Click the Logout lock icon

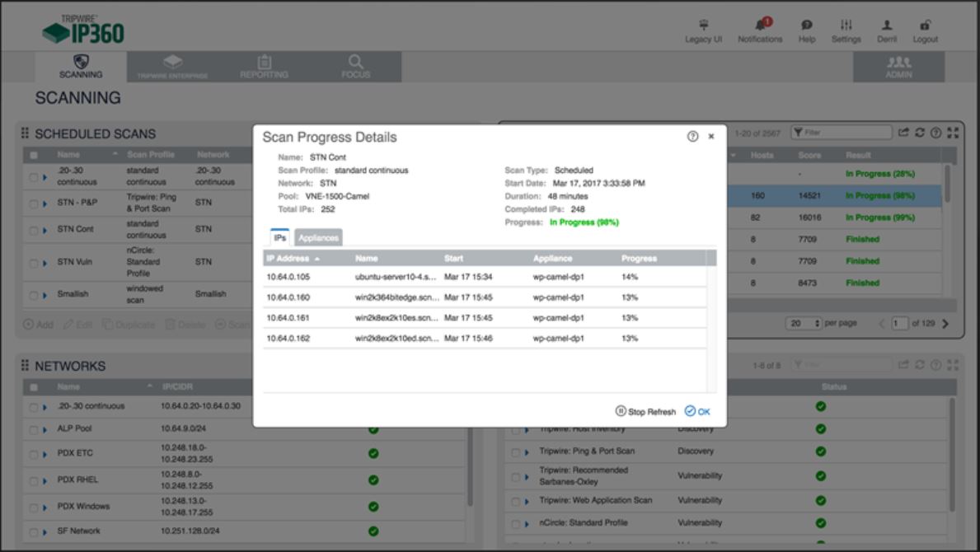925,25
